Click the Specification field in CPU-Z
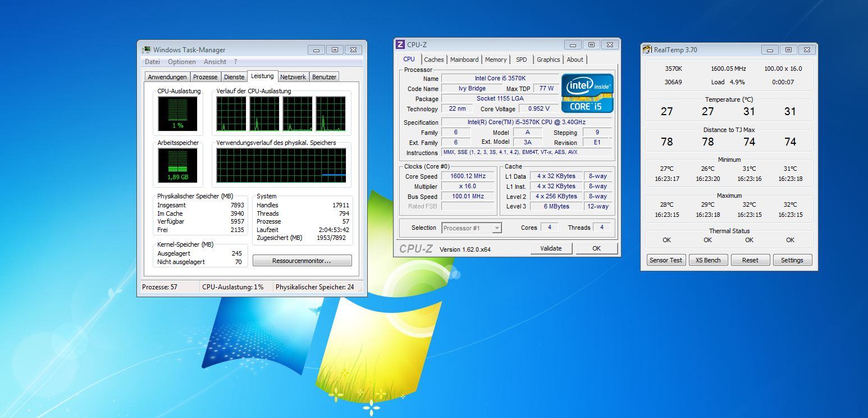The image size is (868, 418). 527,122
